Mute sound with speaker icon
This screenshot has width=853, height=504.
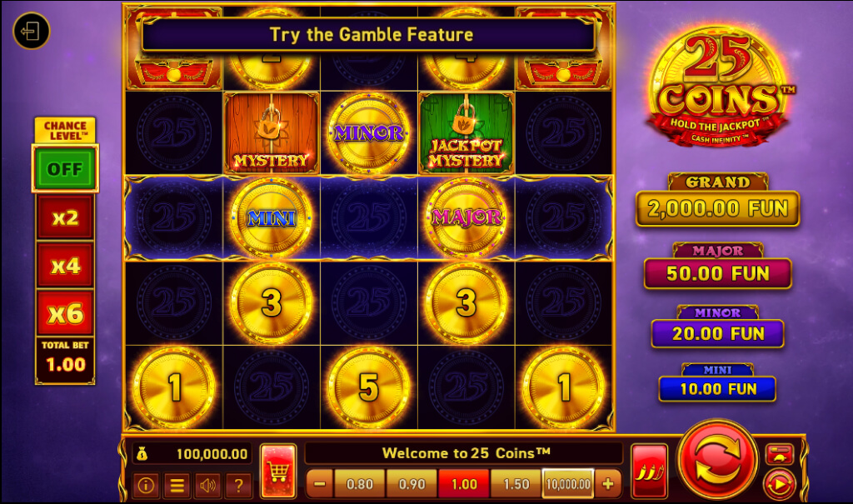click(x=207, y=484)
